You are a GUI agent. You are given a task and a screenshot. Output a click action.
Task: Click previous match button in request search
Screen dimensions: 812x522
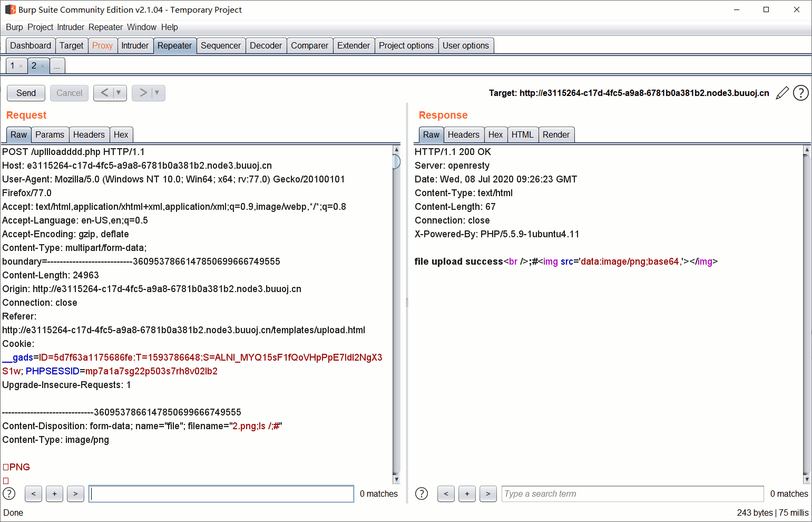[x=33, y=494]
